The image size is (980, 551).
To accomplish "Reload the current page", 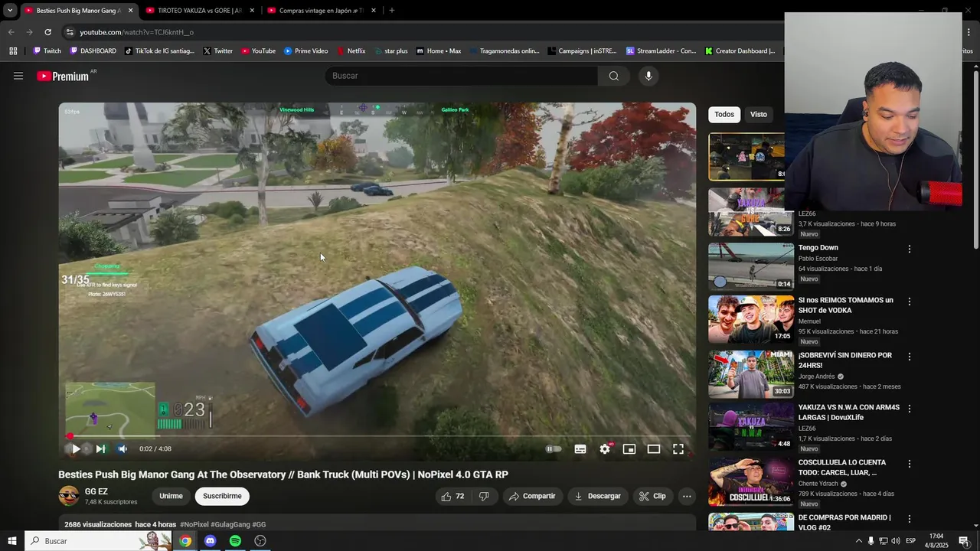I will coord(47,32).
